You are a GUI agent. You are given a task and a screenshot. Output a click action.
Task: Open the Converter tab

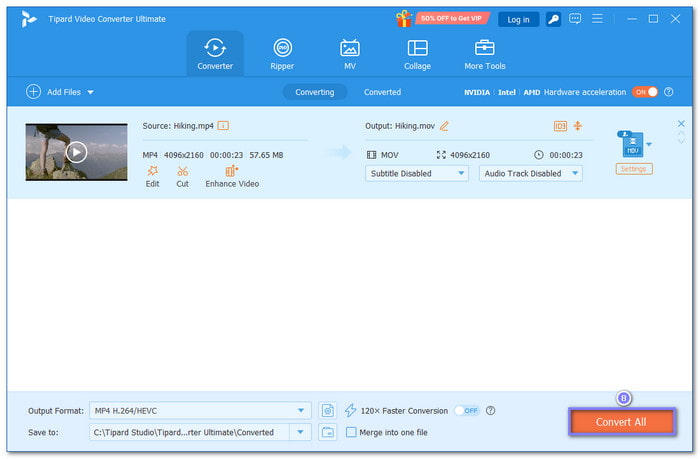click(215, 54)
